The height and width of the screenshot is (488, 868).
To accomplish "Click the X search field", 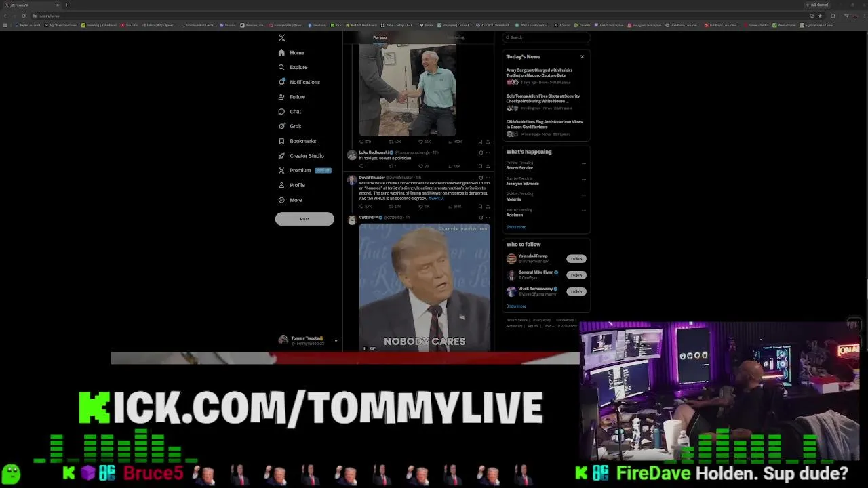I will coord(547,37).
